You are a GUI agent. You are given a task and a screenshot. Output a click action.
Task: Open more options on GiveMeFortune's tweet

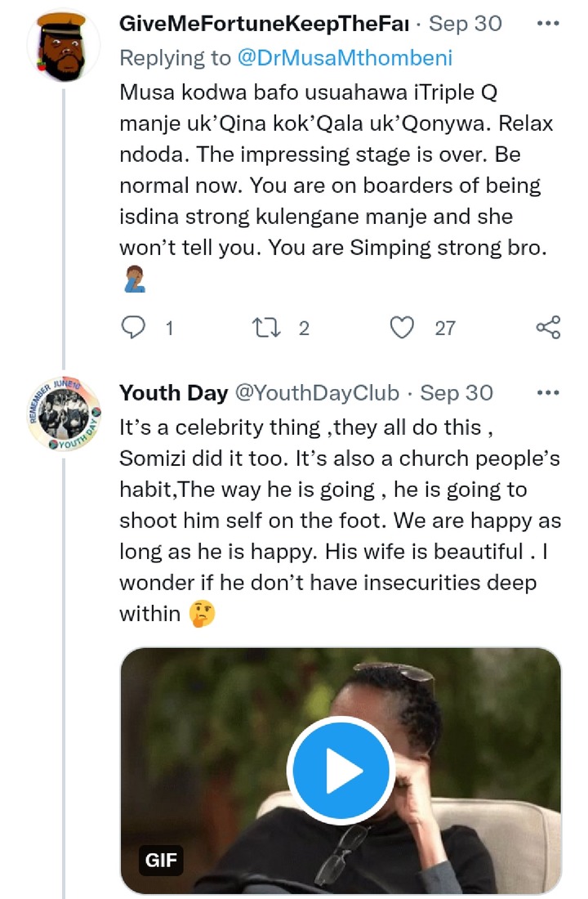pos(548,24)
